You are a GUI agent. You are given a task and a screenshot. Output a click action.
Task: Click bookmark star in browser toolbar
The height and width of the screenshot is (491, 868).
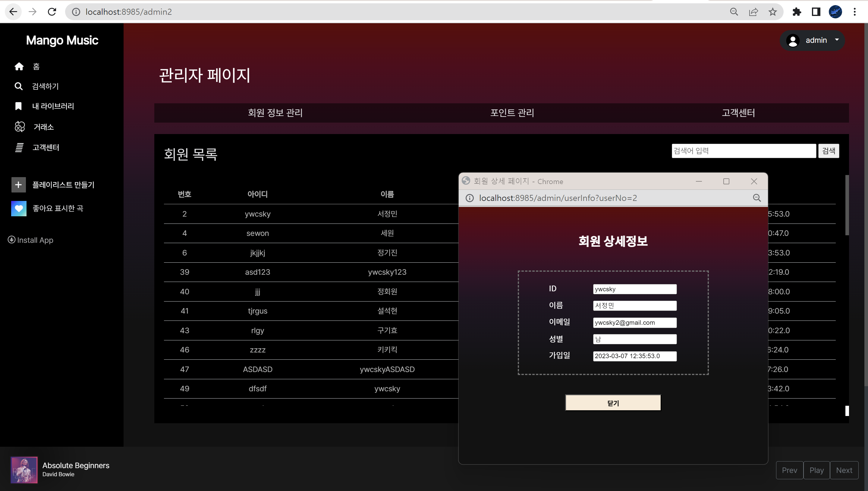click(772, 12)
